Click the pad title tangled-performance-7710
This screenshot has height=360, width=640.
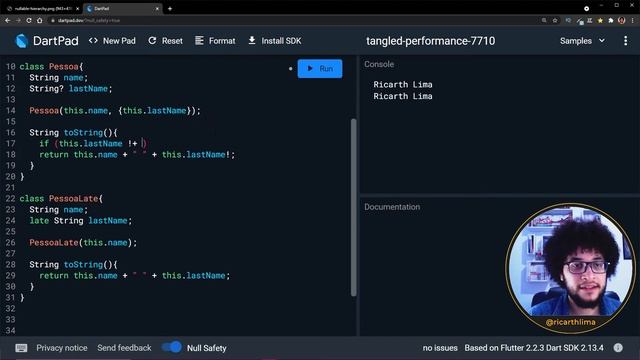431,41
